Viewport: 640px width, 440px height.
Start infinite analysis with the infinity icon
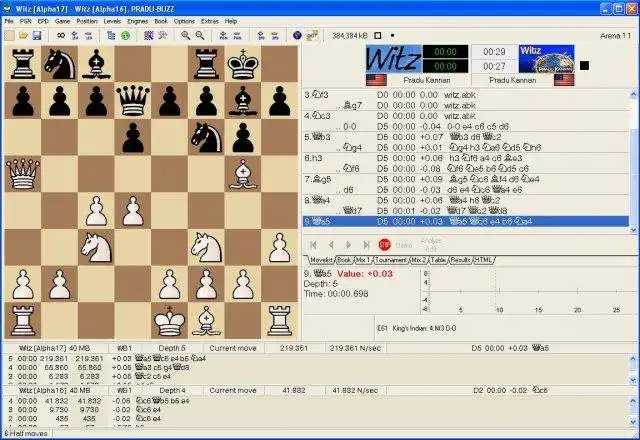[x=61, y=36]
